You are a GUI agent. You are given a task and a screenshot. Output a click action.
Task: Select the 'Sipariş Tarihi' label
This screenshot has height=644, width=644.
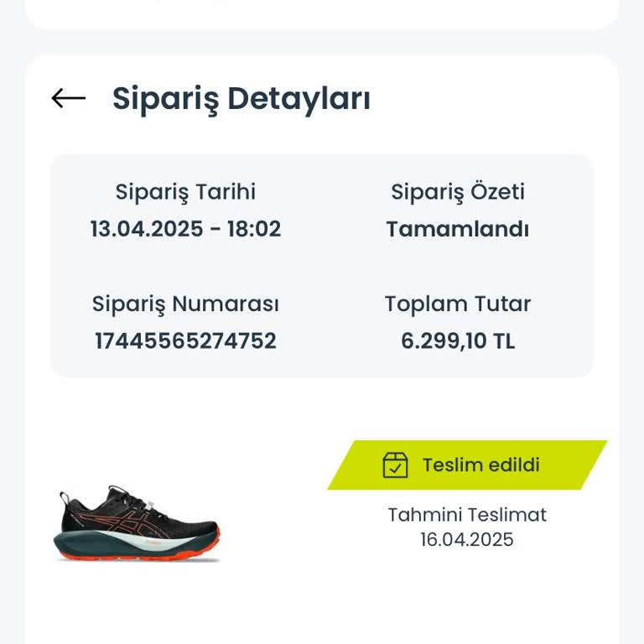[x=185, y=192]
